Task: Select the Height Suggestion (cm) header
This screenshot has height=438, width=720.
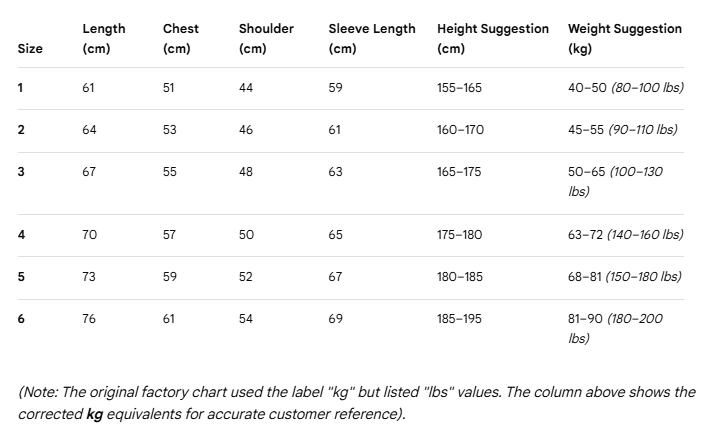Action: pyautogui.click(x=493, y=39)
